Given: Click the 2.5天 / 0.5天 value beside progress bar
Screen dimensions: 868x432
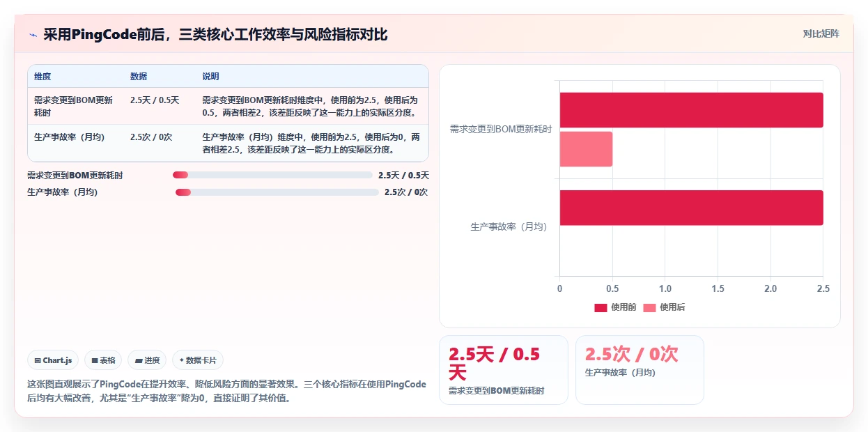Looking at the screenshot, I should [403, 176].
